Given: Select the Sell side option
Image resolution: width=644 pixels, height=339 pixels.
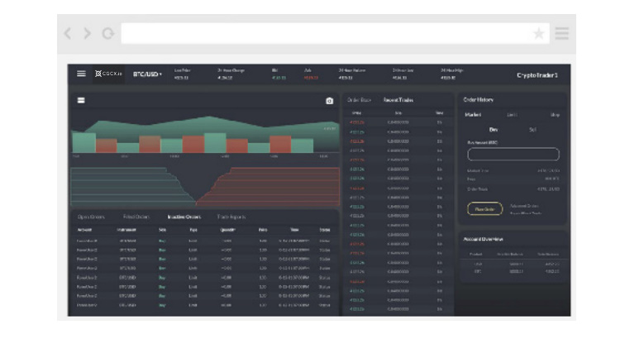Looking at the screenshot, I should [x=532, y=130].
